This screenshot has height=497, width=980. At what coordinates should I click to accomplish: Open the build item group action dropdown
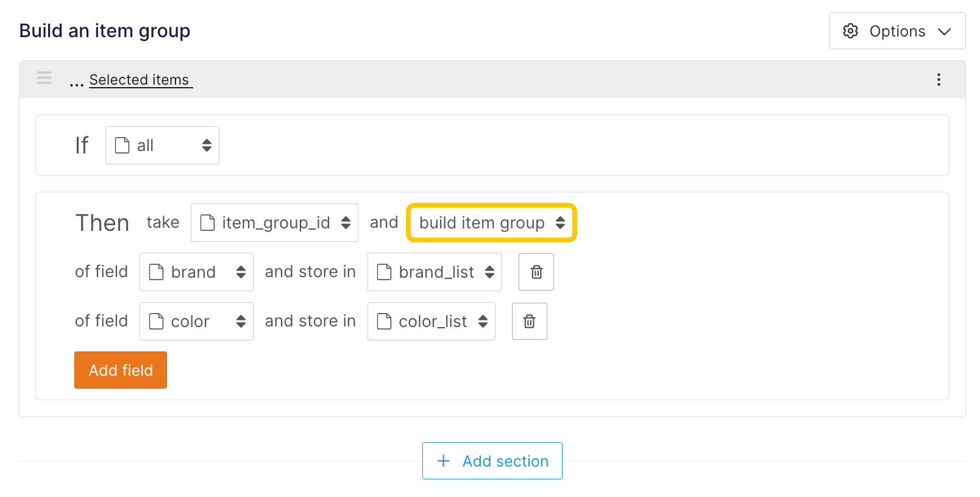[491, 223]
